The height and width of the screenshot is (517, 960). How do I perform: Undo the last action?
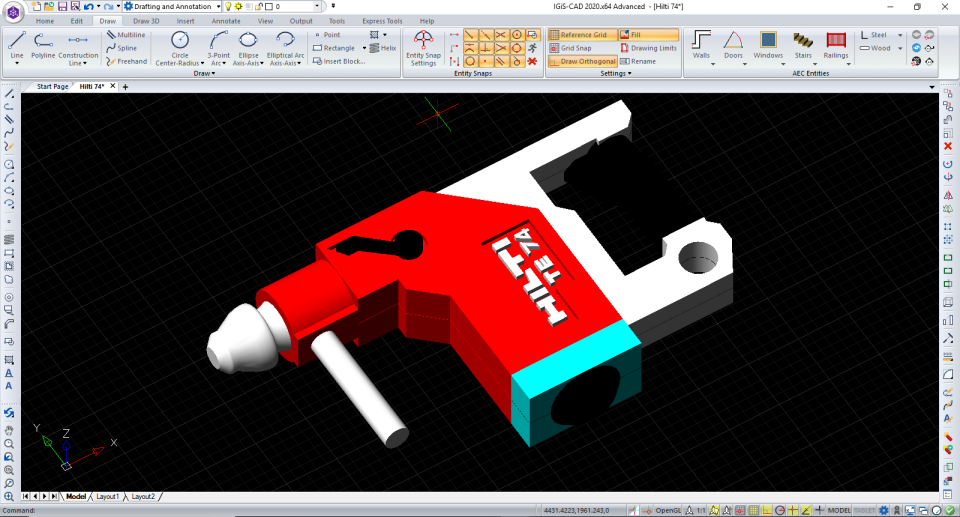click(89, 6)
